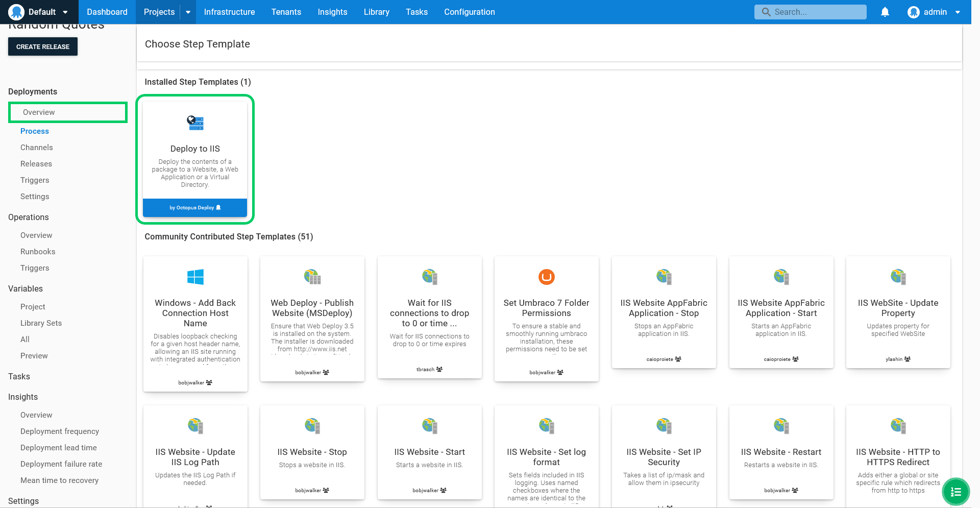
Task: Open Preview under Variables
Action: point(34,356)
